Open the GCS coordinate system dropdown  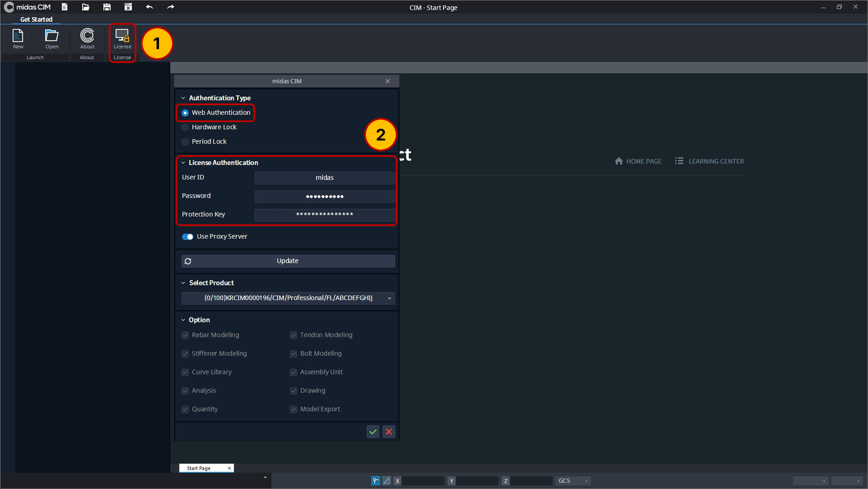point(573,481)
